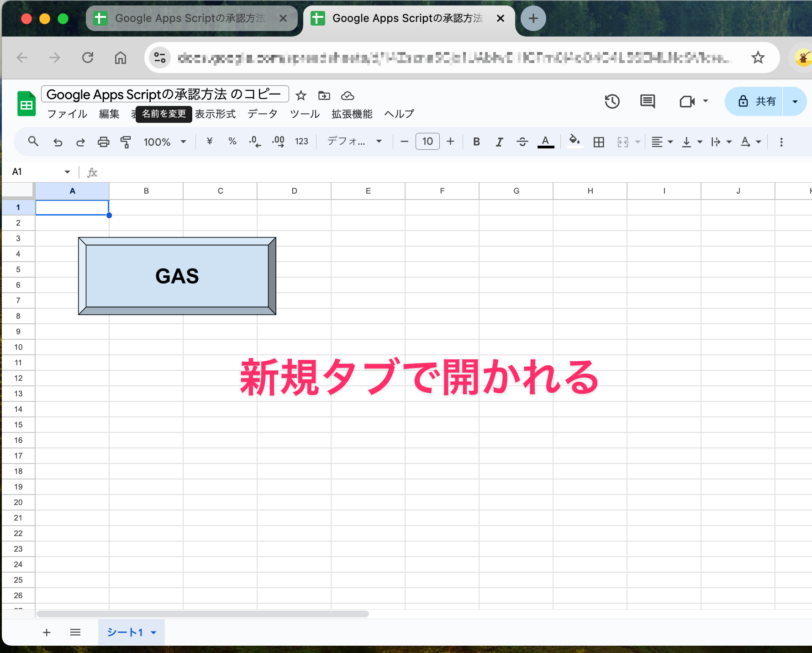The height and width of the screenshot is (653, 812).
Task: Decrease decimal places icon
Action: 255,142
